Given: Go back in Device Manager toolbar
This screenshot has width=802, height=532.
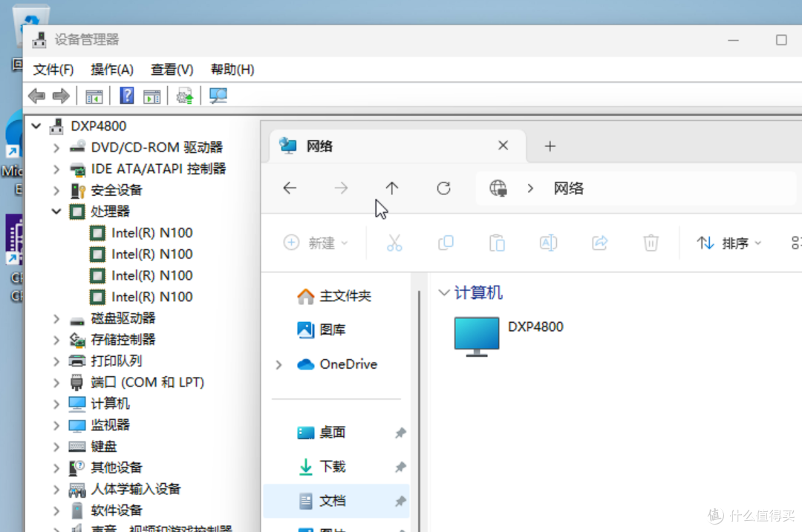Looking at the screenshot, I should [x=37, y=96].
